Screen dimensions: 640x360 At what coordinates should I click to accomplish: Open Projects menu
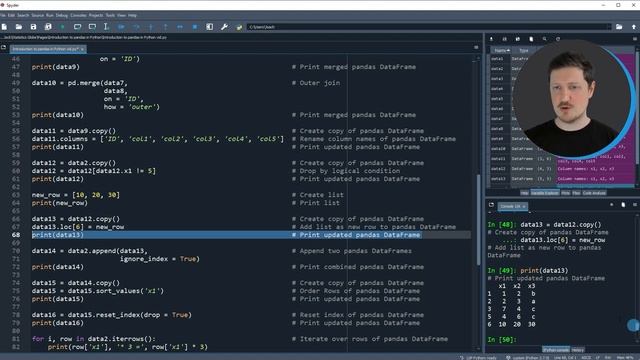96,16
